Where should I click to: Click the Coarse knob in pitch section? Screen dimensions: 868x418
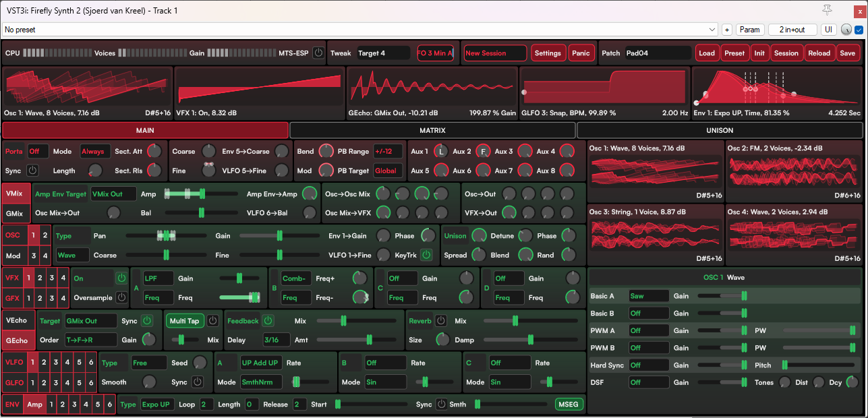point(209,152)
